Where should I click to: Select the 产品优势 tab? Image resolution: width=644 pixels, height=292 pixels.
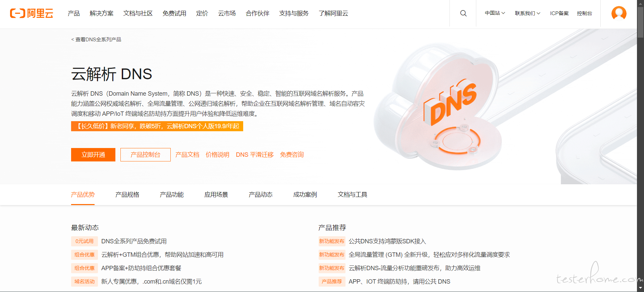pos(83,195)
